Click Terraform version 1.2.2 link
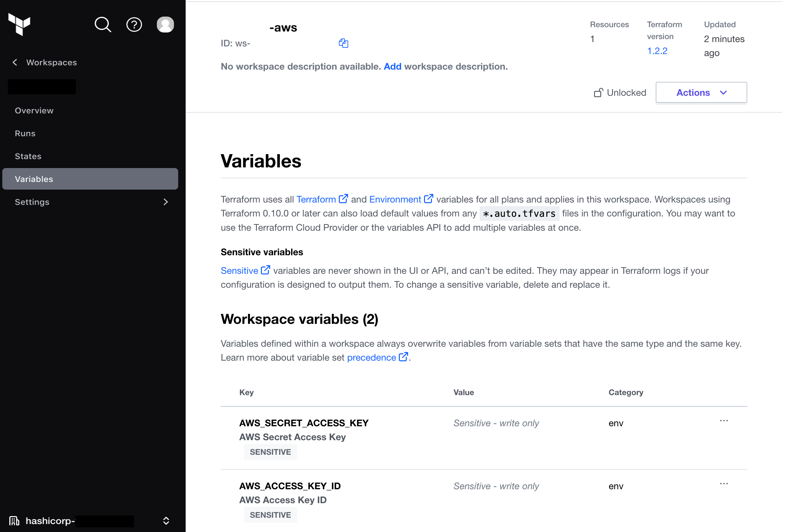 coord(657,51)
